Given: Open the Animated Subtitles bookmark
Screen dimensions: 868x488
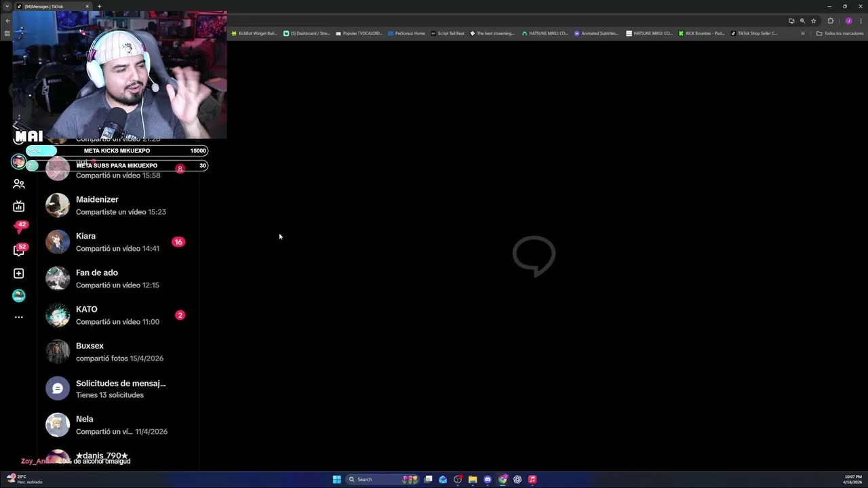Looking at the screenshot, I should click(x=597, y=33).
